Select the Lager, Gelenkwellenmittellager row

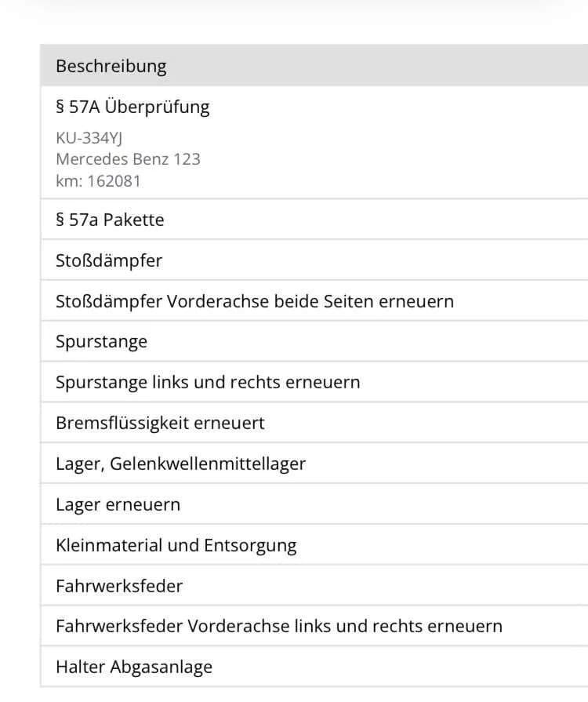tap(314, 464)
